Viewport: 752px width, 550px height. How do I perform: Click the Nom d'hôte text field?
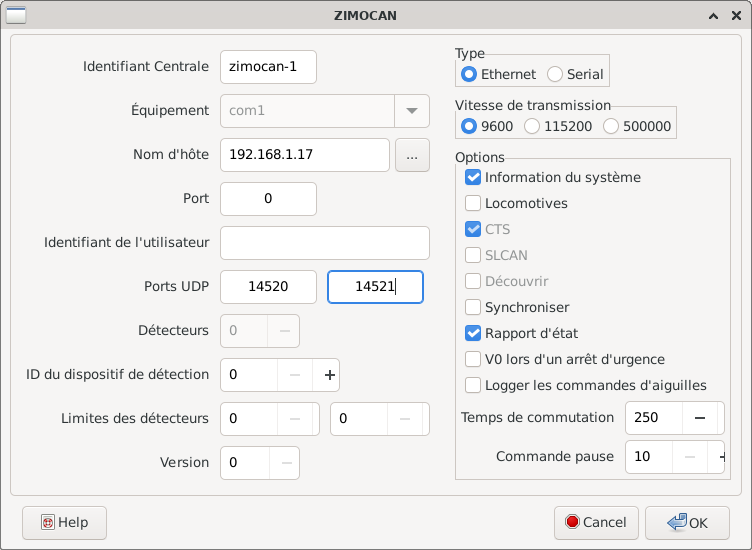pyautogui.click(x=304, y=155)
